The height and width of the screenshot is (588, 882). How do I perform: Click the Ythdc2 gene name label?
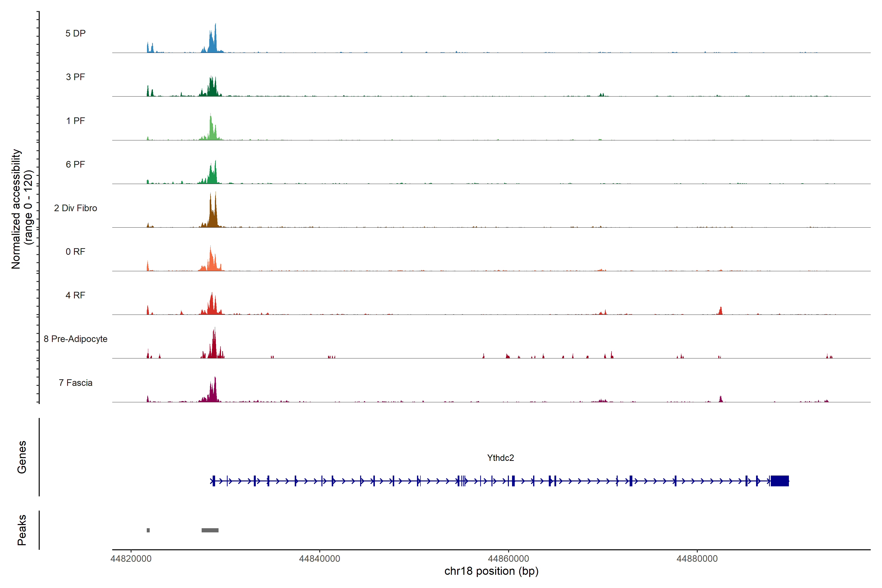pos(500,458)
